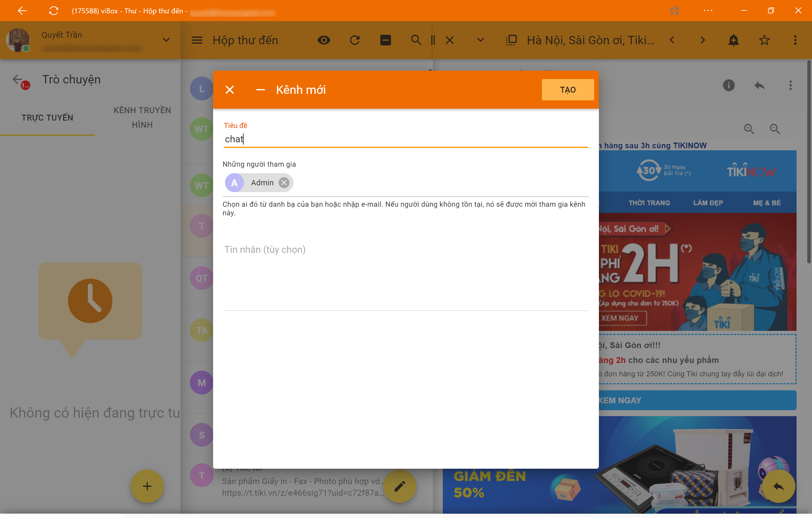Open search in inbox toolbar
Image resolution: width=812 pixels, height=518 pixels.
coord(416,40)
